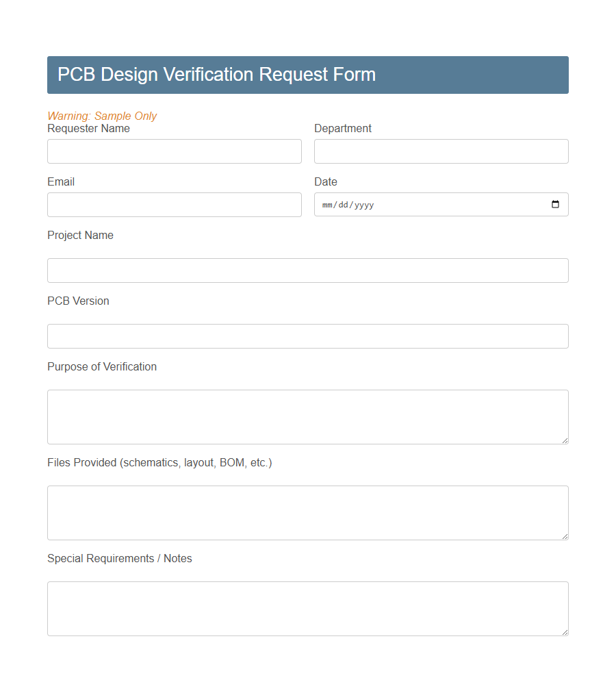
Task: Select the Department text box
Action: [x=441, y=151]
